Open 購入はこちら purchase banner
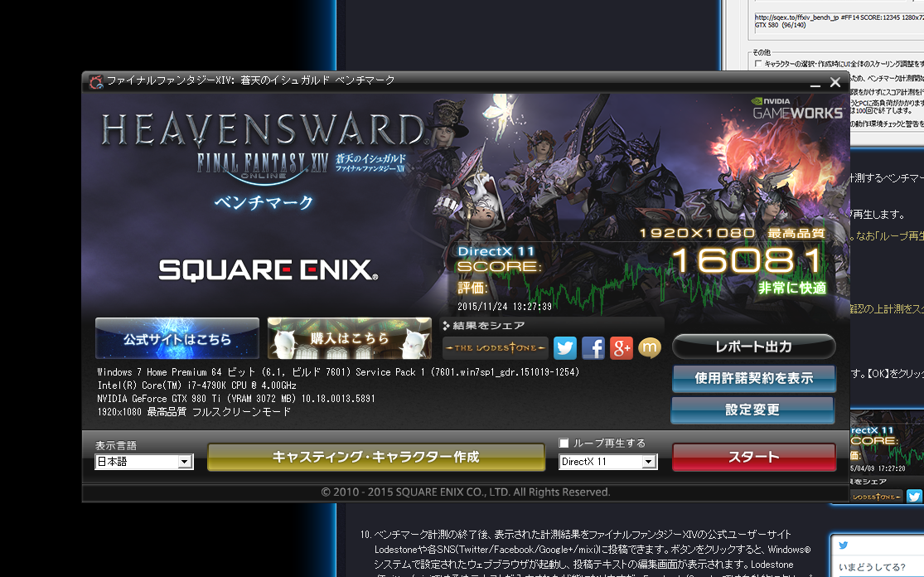 pyautogui.click(x=350, y=338)
